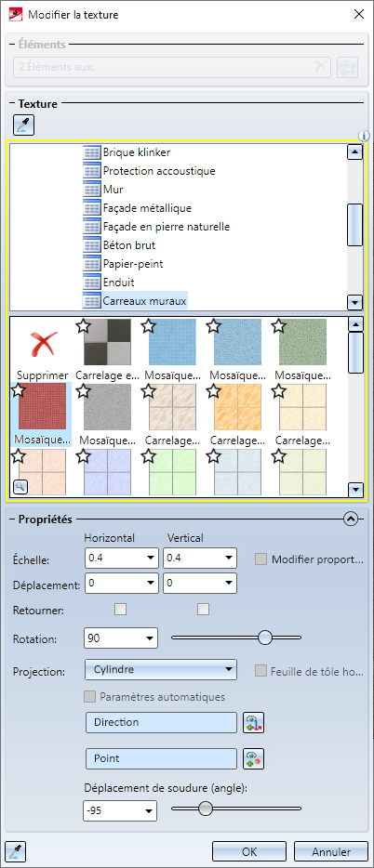The height and width of the screenshot is (868, 374).
Task: Click the texture eyedropper picker icon
Action: [x=24, y=125]
